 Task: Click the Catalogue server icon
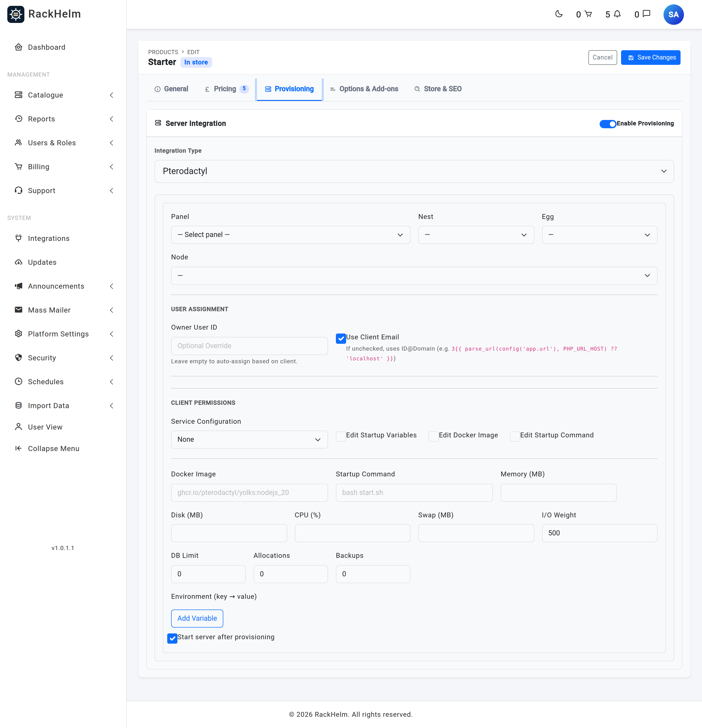click(x=18, y=95)
